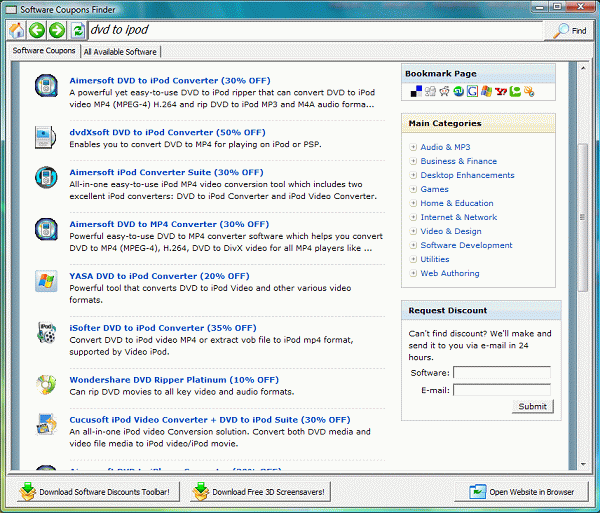Open Web Authoring category
The width and height of the screenshot is (600, 513).
(x=450, y=273)
